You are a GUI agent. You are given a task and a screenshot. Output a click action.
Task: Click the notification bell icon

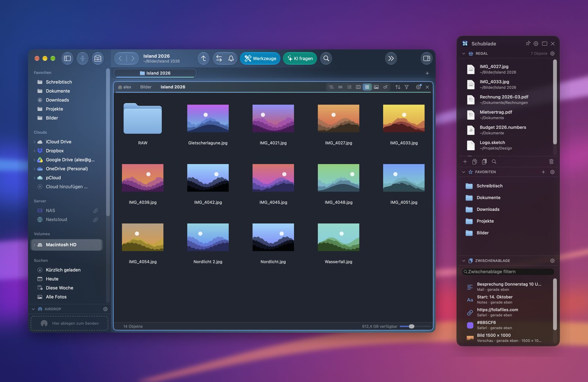click(231, 58)
